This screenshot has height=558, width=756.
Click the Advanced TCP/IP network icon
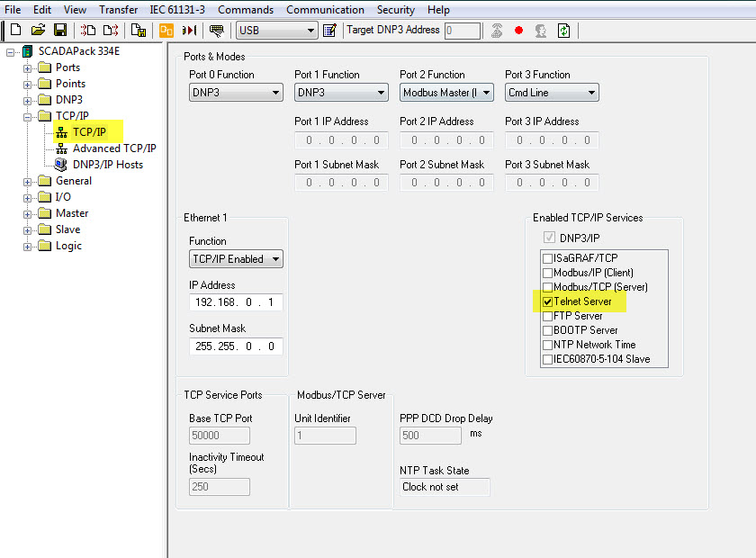coord(62,148)
